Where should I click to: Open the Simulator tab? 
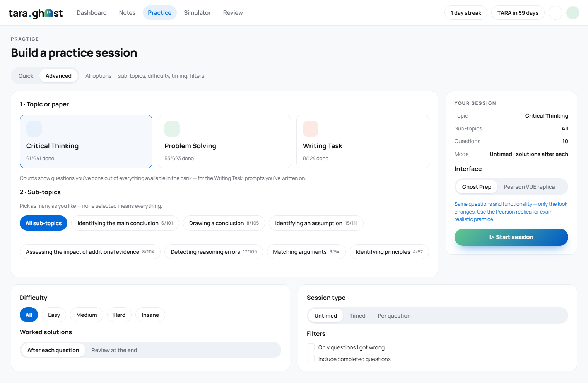[x=197, y=13]
